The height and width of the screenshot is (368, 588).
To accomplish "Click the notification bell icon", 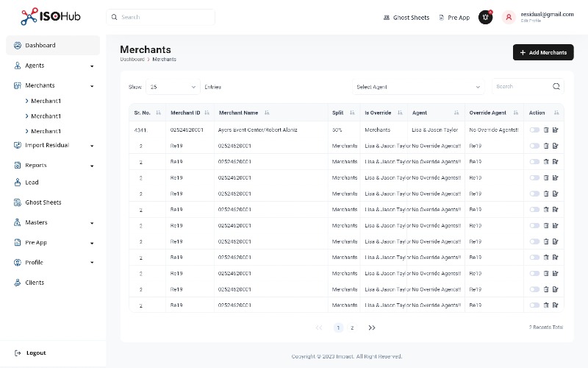I will coord(485,17).
